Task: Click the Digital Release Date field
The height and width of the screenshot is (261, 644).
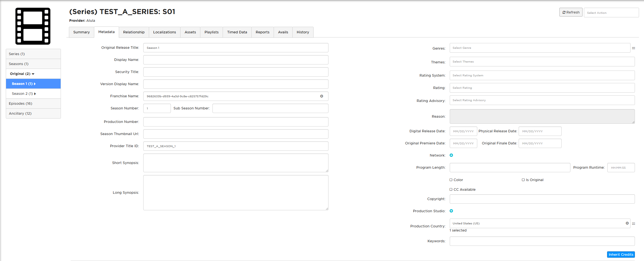Action: pyautogui.click(x=464, y=131)
